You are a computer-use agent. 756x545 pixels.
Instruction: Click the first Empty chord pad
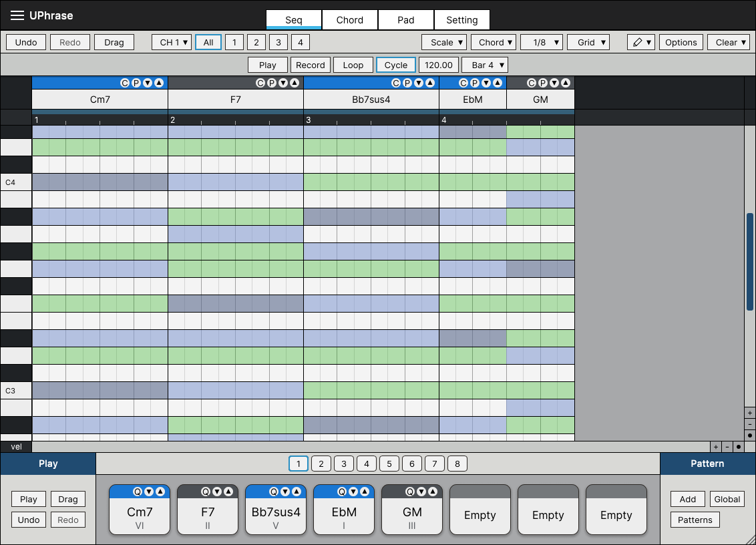pyautogui.click(x=480, y=510)
